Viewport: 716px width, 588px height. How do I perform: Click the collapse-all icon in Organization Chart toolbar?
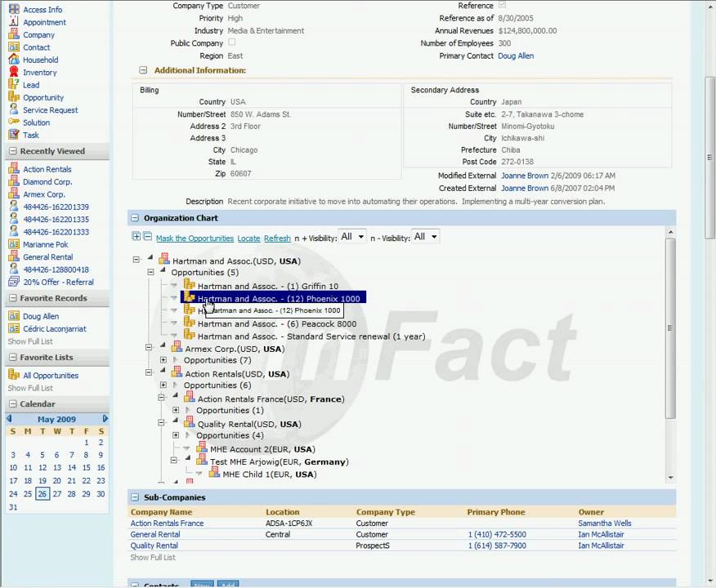point(147,236)
